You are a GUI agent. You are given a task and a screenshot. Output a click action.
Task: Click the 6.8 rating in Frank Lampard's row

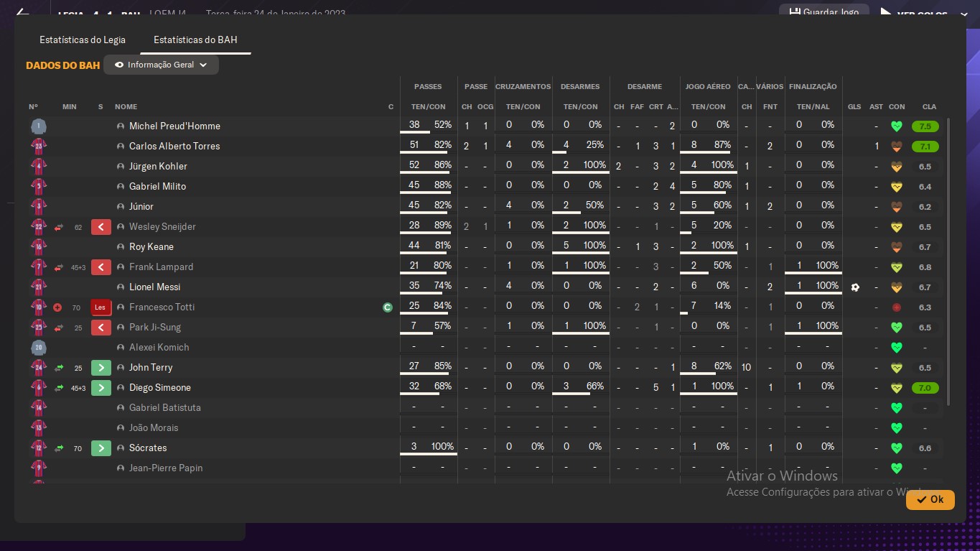[x=925, y=267]
